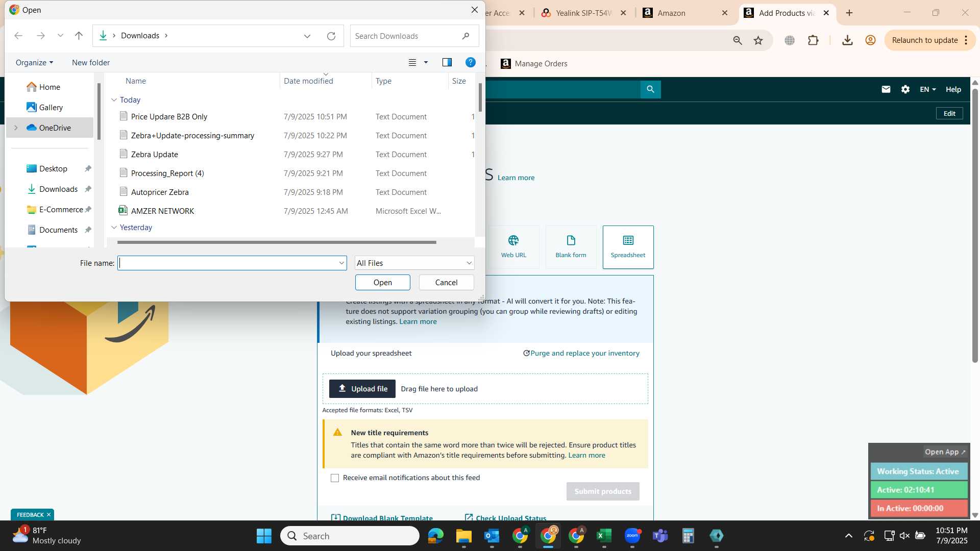Click the Open button

(383, 283)
